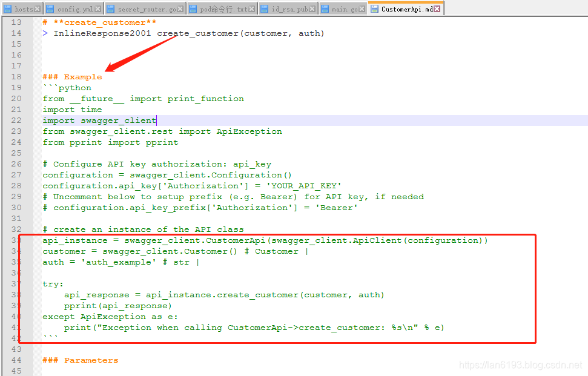Viewport: 588px width, 376px height.
Task: Close the main.go tab
Action: (x=362, y=9)
